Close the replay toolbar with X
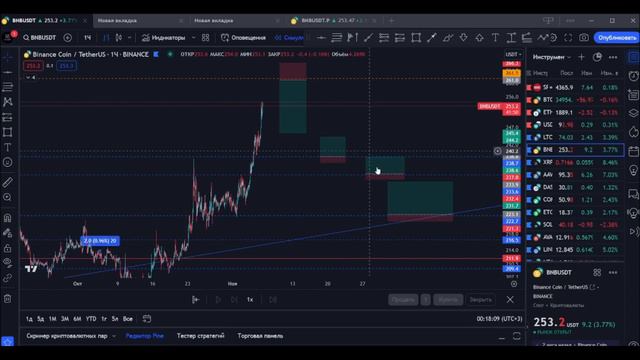640x360 pixels. [x=510, y=300]
